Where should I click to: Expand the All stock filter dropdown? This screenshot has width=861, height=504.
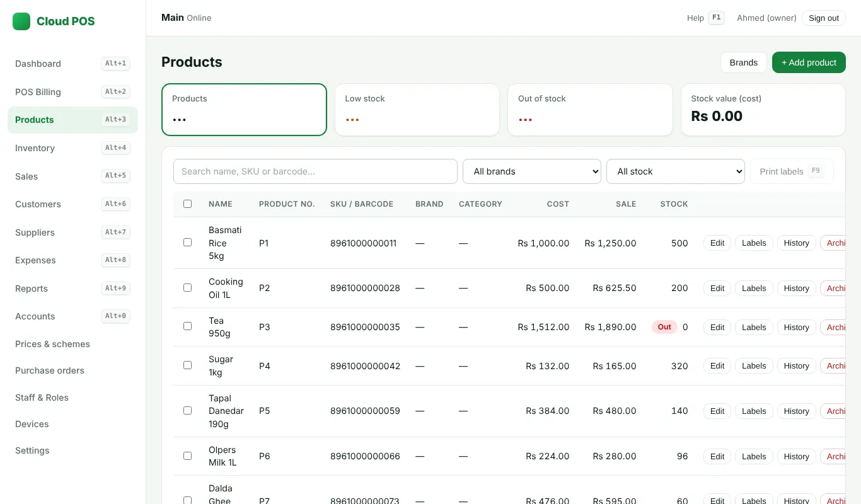(x=676, y=171)
